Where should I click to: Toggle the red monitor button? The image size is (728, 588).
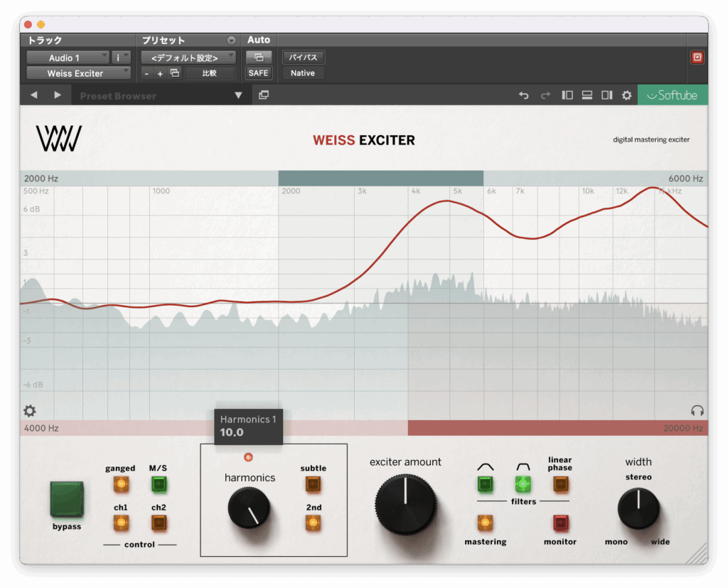pos(560,523)
